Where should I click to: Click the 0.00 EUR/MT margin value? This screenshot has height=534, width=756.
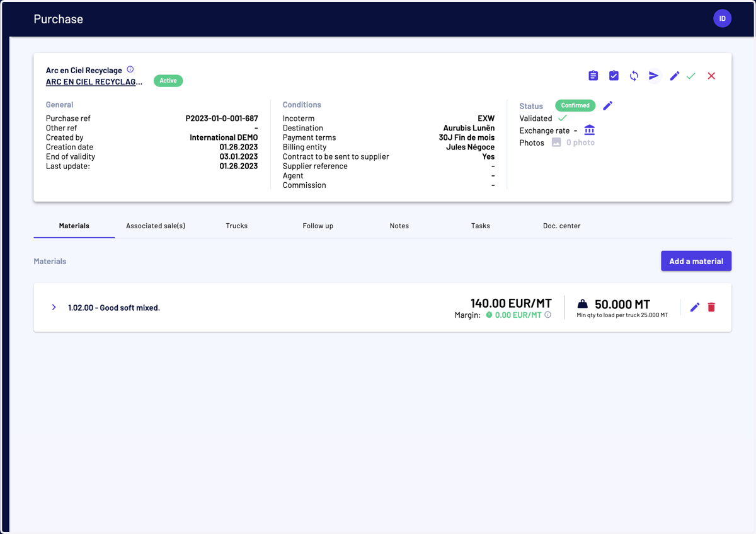tap(518, 315)
